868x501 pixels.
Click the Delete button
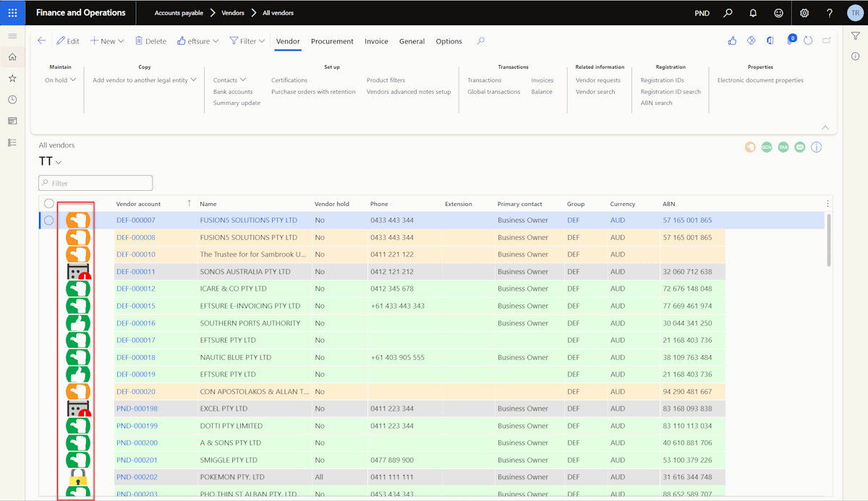150,41
